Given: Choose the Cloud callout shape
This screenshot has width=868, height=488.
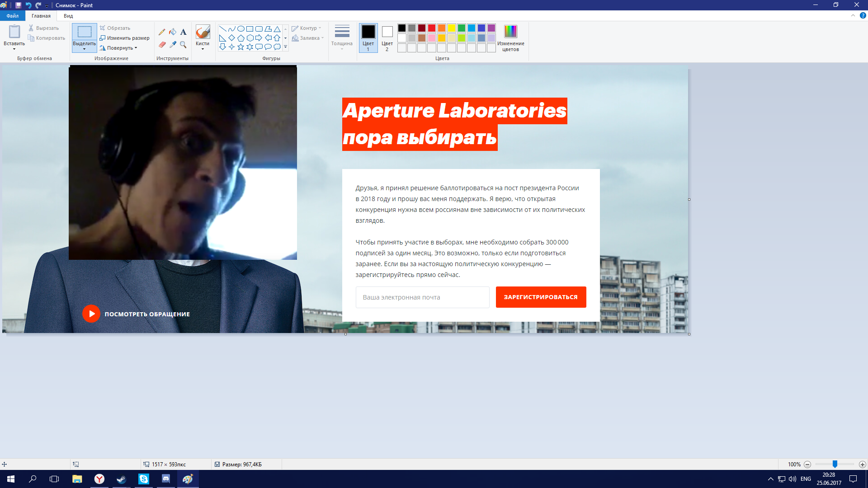Looking at the screenshot, I should tap(277, 47).
